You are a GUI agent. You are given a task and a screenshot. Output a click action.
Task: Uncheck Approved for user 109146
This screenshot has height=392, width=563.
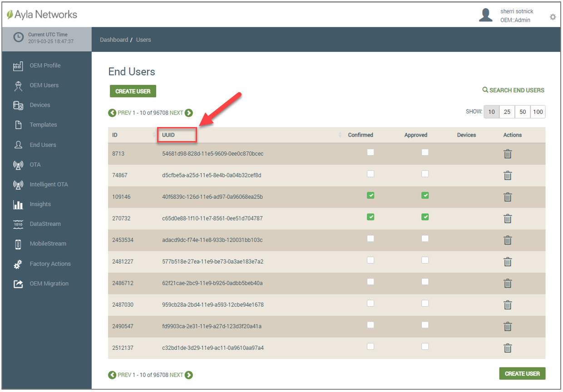click(425, 196)
